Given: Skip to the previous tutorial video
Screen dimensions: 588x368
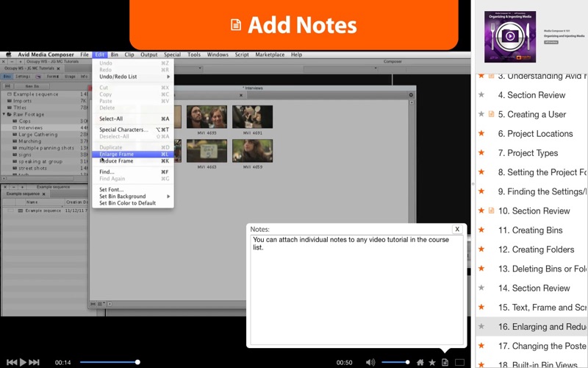Looking at the screenshot, I should tap(12, 362).
